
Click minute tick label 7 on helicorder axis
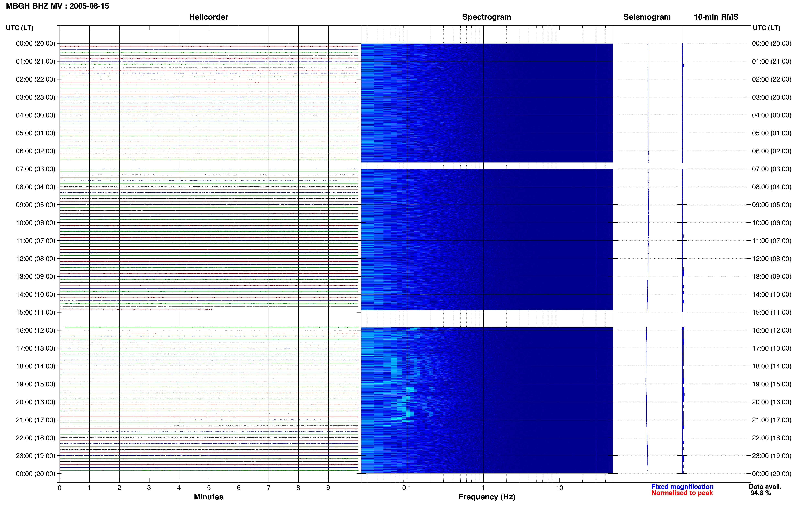[x=269, y=487]
